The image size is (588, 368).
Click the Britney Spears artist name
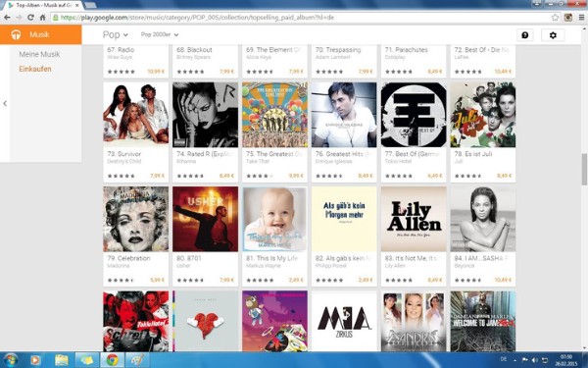193,58
